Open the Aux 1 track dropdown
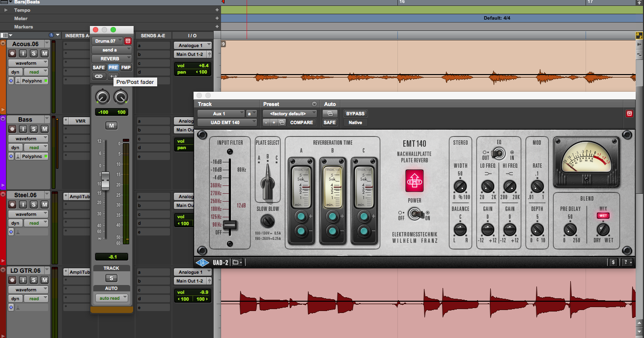This screenshot has width=644, height=338. click(221, 113)
